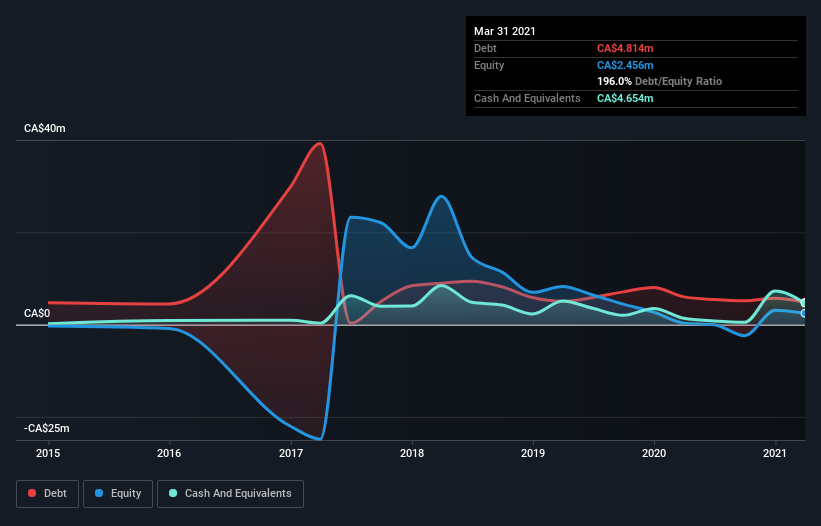
Task: Click the Equity value CA$2.456m
Action: (x=625, y=65)
